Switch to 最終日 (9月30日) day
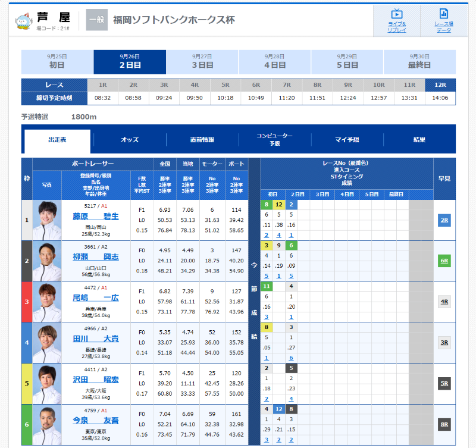Image resolution: width=476 pixels, height=448 pixels. 419,62
